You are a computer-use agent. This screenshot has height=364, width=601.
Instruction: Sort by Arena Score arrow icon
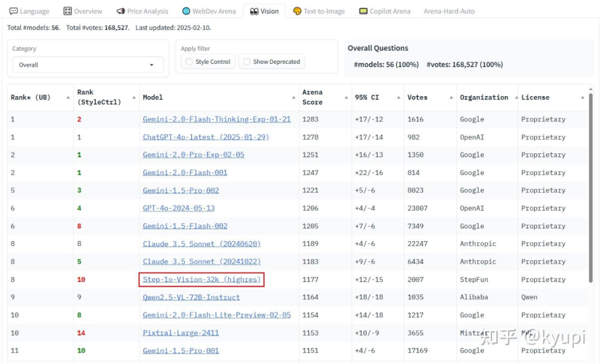click(x=346, y=98)
